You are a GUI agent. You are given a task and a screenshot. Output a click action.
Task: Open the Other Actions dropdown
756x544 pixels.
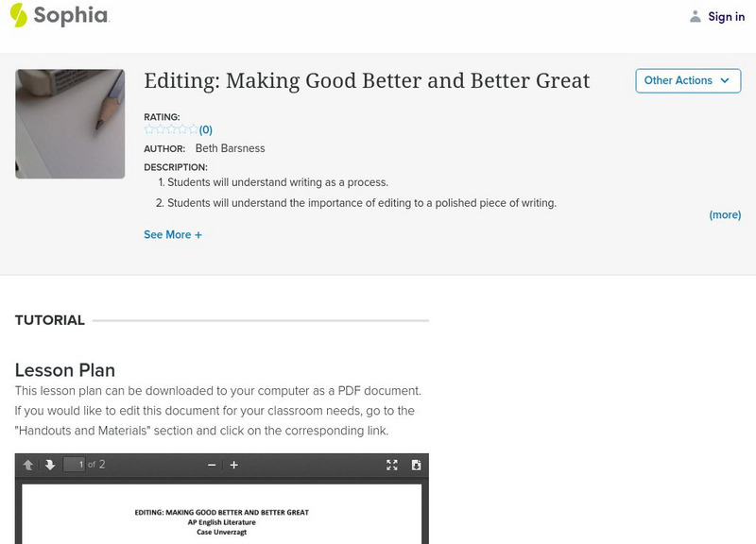click(687, 81)
